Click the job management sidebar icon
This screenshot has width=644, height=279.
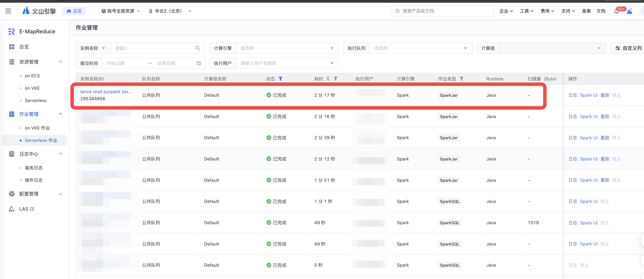click(12, 114)
